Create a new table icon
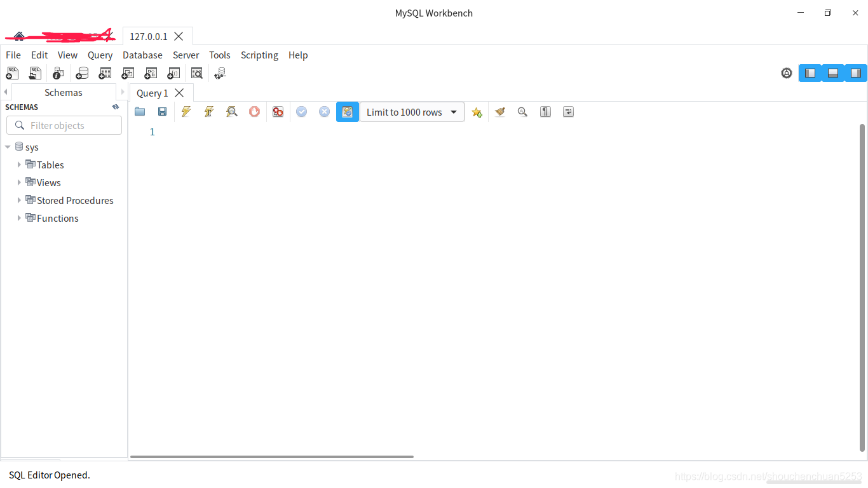 point(105,74)
